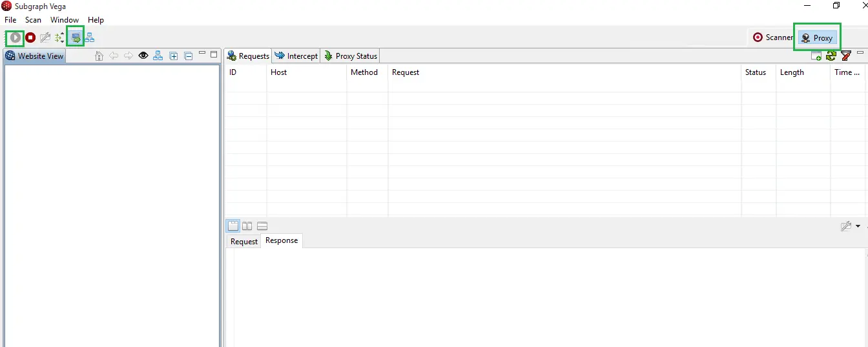Click the green refresh arrows icon
Screen dimensions: 868x347
pyautogui.click(x=831, y=56)
